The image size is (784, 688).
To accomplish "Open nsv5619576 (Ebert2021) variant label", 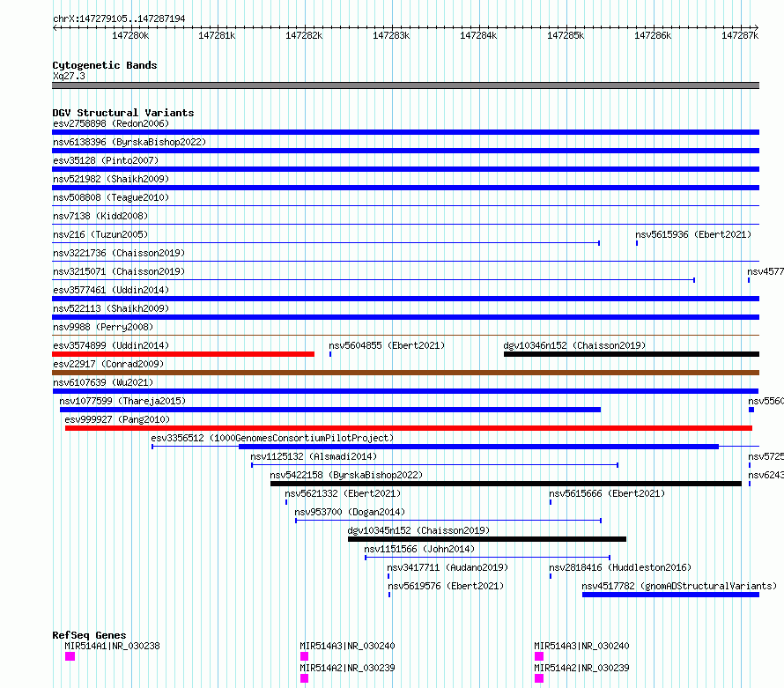I will (446, 586).
